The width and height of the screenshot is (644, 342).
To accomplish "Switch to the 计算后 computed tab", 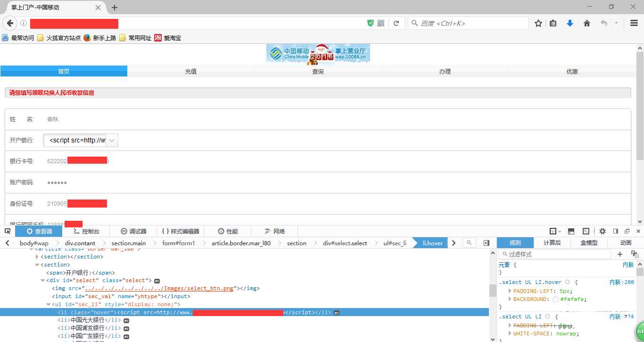I will click(552, 243).
